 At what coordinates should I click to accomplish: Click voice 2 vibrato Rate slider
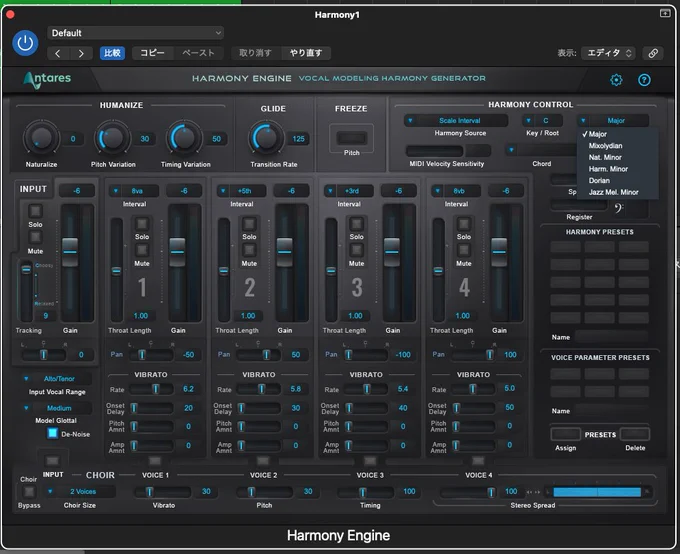point(259,389)
